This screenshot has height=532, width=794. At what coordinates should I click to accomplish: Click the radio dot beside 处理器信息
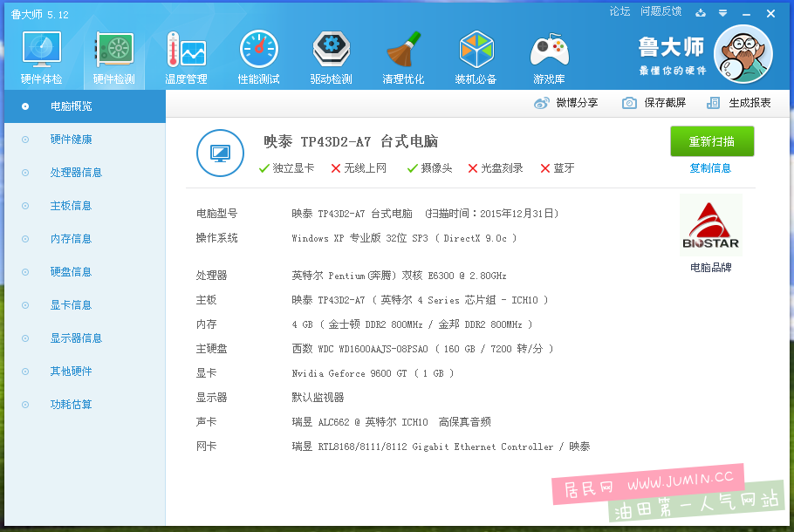pyautogui.click(x=25, y=173)
